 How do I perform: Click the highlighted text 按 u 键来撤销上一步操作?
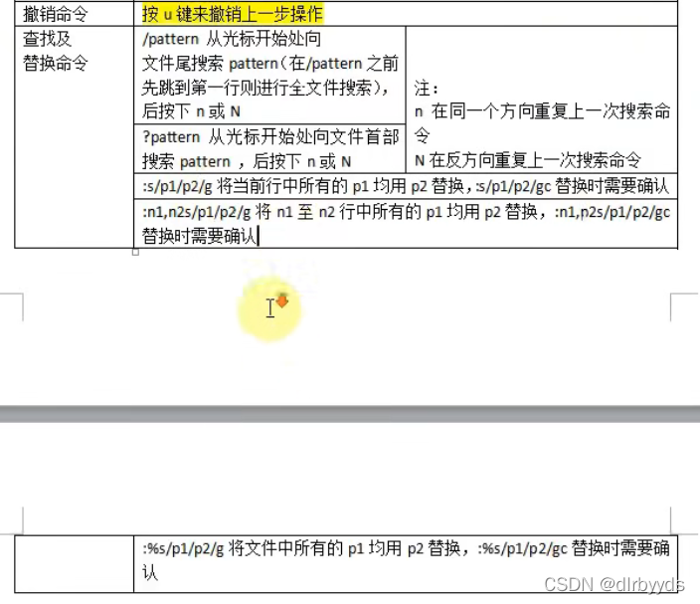click(232, 14)
